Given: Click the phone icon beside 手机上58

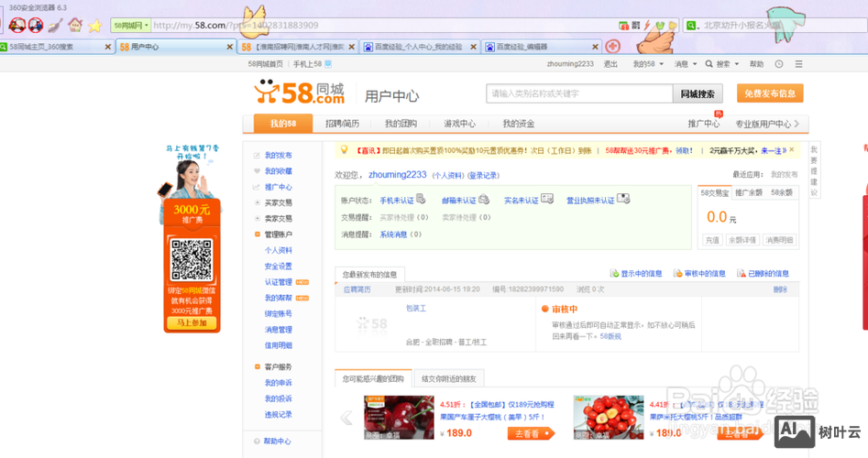Looking at the screenshot, I should click(x=328, y=64).
